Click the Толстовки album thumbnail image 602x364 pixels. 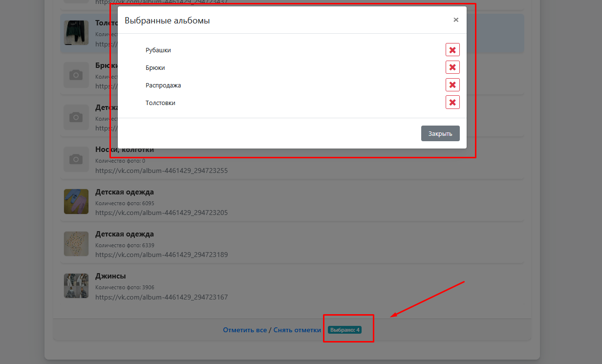[76, 33]
